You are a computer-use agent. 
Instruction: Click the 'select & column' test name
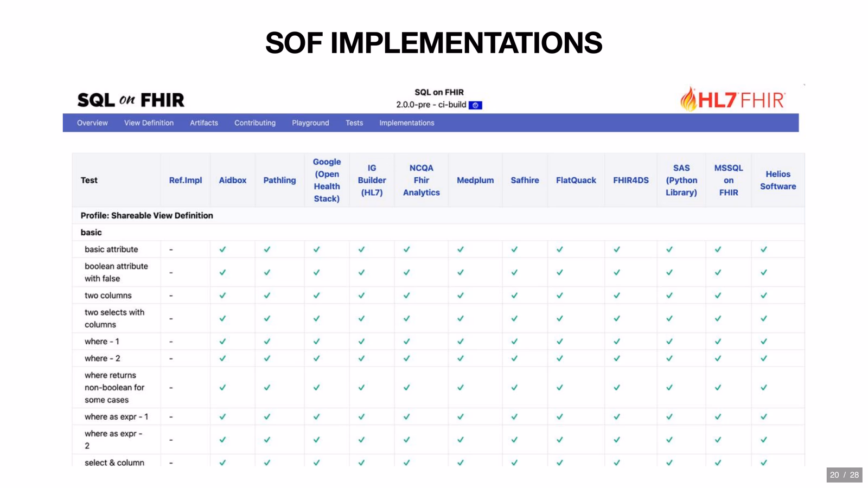[114, 463]
